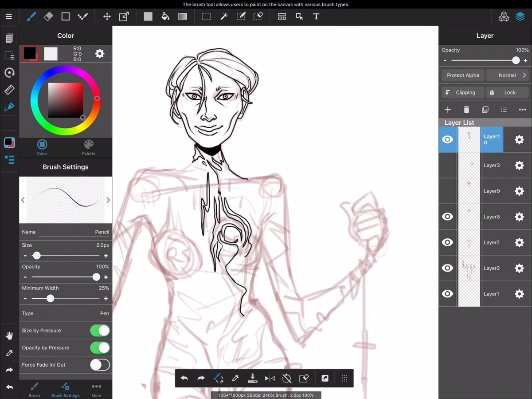Click the save/download icon in floating toolbar

[252, 378]
